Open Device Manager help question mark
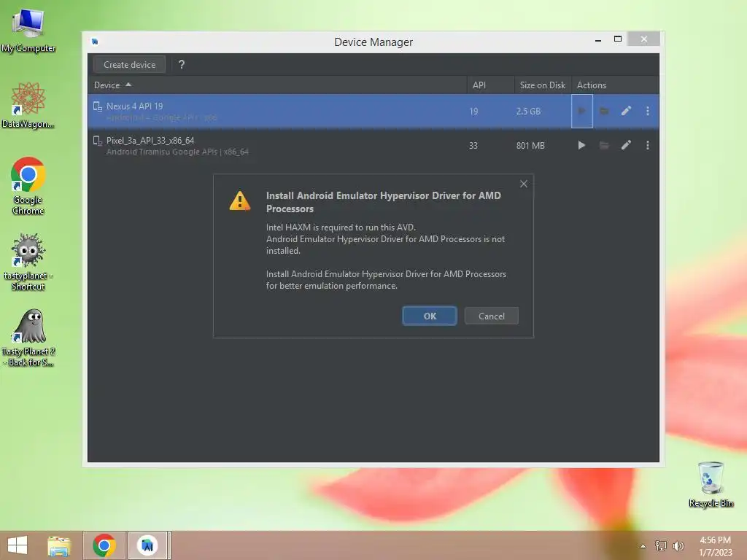 pos(182,65)
